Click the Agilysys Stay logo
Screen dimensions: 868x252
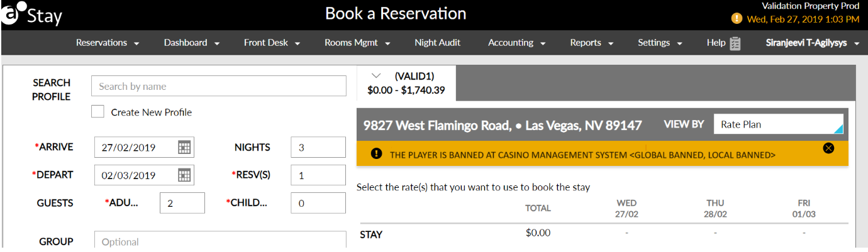[x=32, y=14]
